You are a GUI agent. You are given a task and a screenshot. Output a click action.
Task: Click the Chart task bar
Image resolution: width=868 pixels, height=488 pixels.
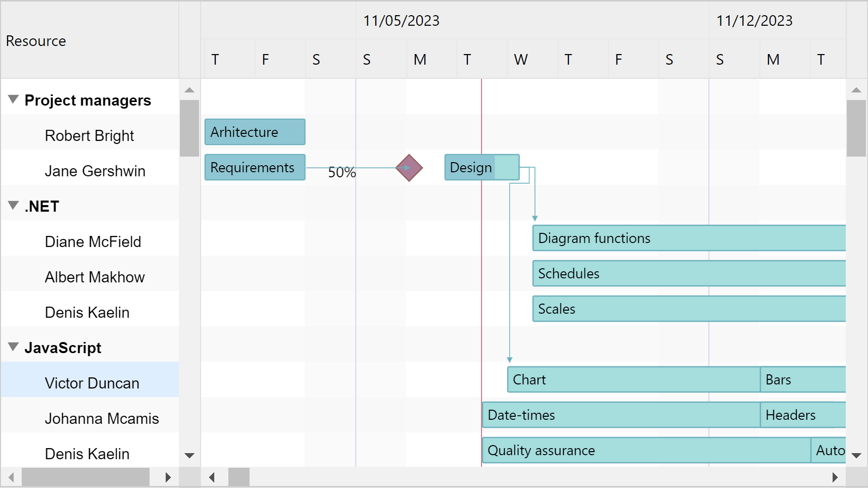click(606, 379)
